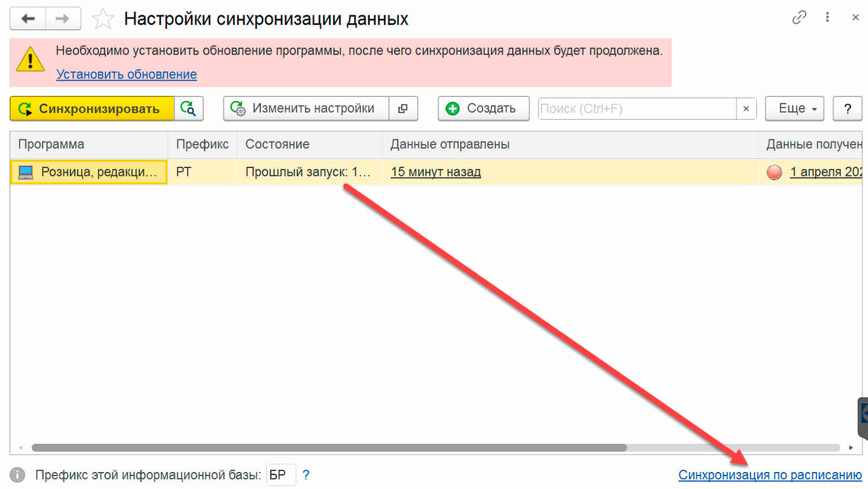Click the scrollbar right arrow
The image size is (868, 489).
click(851, 448)
